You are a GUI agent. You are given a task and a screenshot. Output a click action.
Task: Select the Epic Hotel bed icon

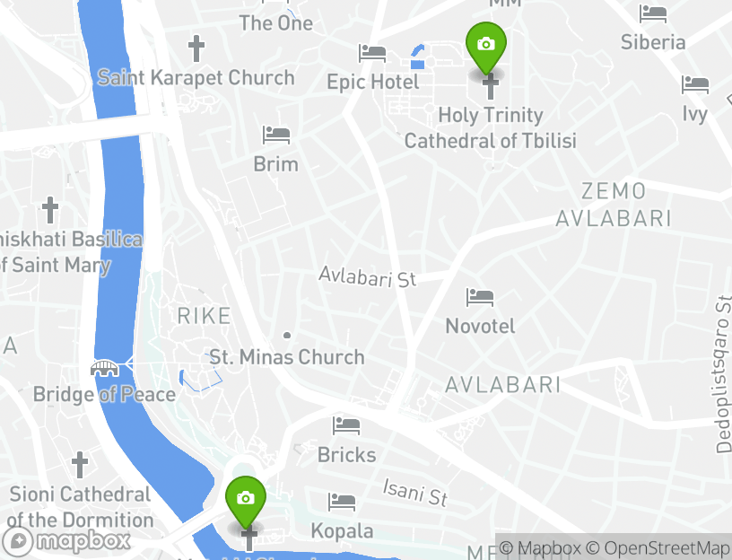point(372,53)
